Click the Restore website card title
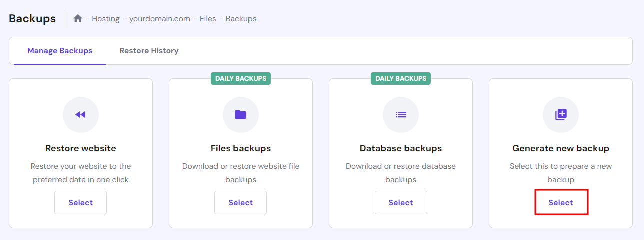This screenshot has height=240, width=644. pos(81,148)
